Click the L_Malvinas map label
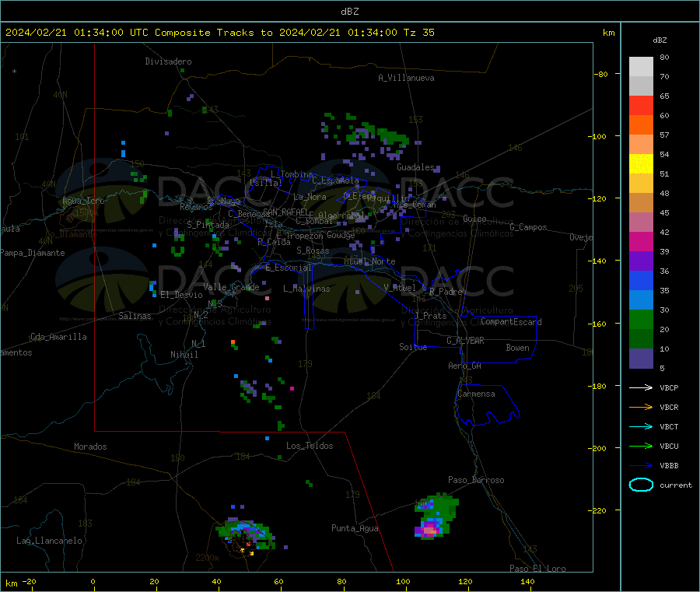Viewport: 700px width, 592px height. point(306,289)
